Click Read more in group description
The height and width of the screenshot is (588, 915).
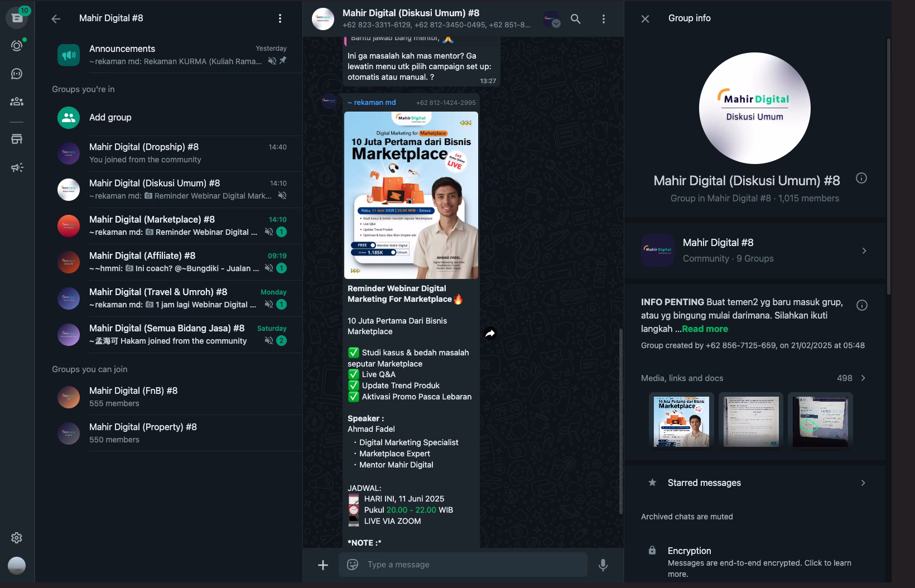pos(705,329)
